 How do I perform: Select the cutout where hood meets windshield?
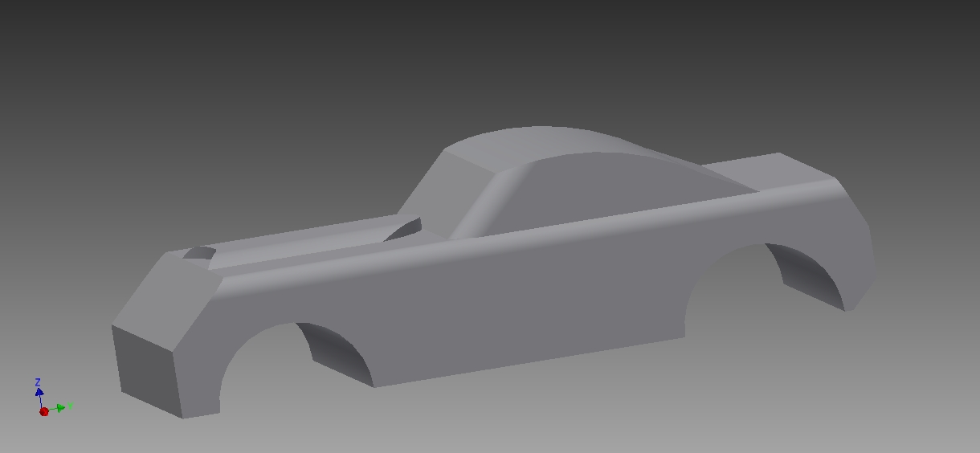pyautogui.click(x=404, y=230)
